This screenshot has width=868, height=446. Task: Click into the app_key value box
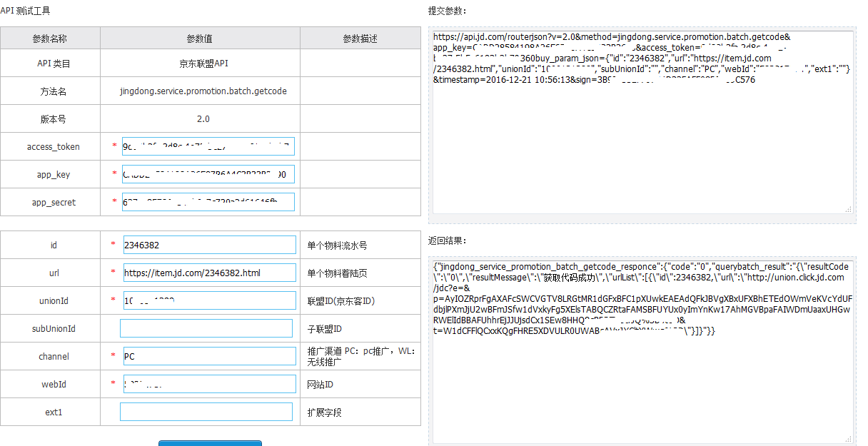coord(208,175)
